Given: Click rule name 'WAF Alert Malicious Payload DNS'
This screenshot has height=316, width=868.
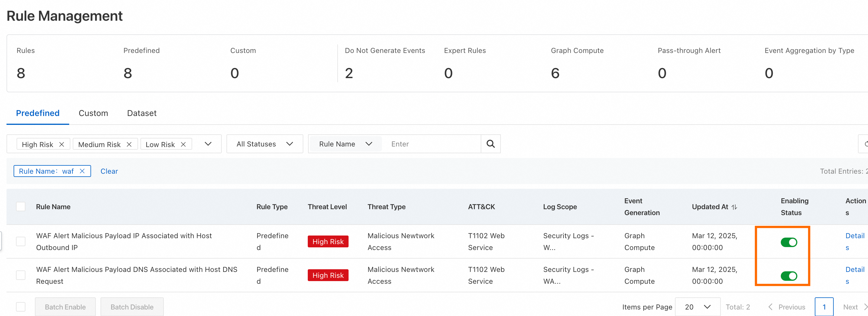Looking at the screenshot, I should (x=137, y=275).
